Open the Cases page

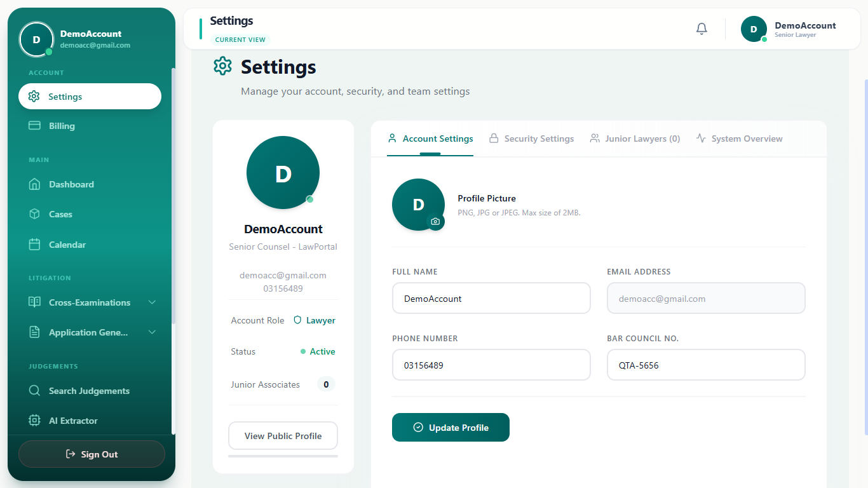click(x=90, y=214)
